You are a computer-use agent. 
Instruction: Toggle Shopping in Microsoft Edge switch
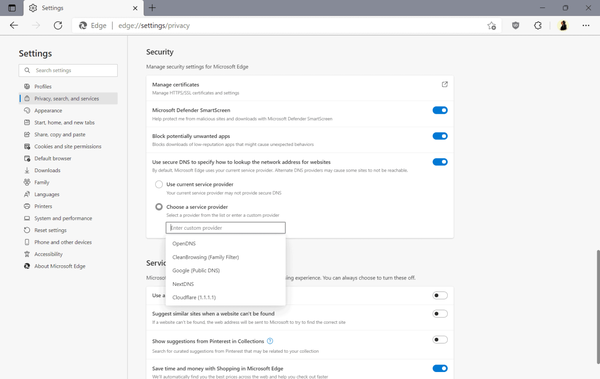tap(440, 368)
